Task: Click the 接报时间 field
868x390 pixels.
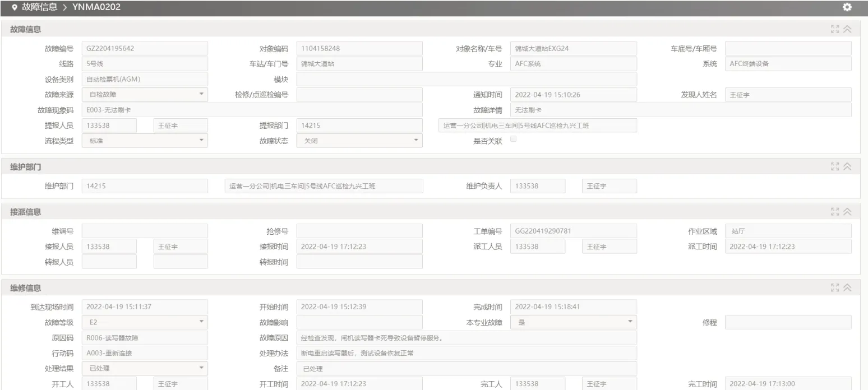Action: tap(359, 246)
